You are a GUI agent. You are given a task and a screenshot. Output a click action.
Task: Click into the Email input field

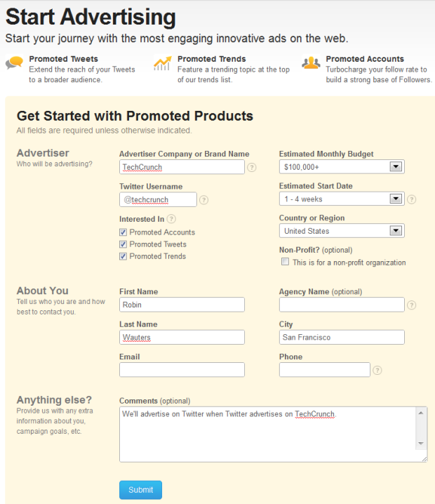click(x=182, y=370)
